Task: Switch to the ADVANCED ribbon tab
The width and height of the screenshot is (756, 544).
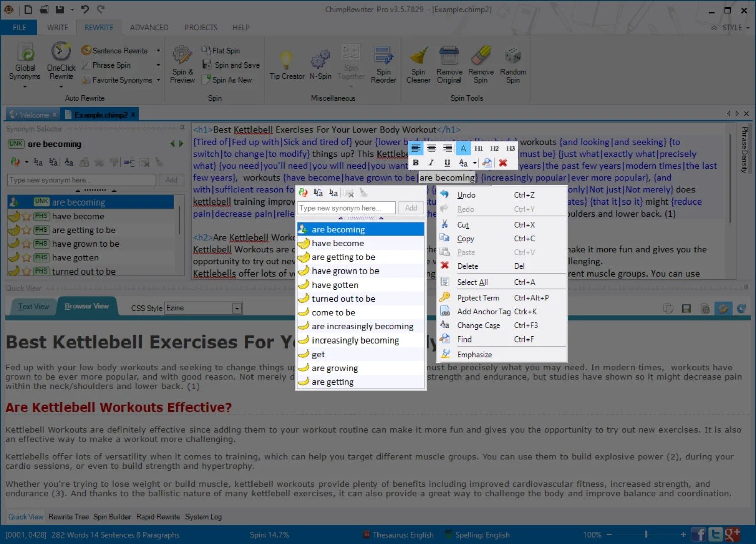Action: (149, 28)
